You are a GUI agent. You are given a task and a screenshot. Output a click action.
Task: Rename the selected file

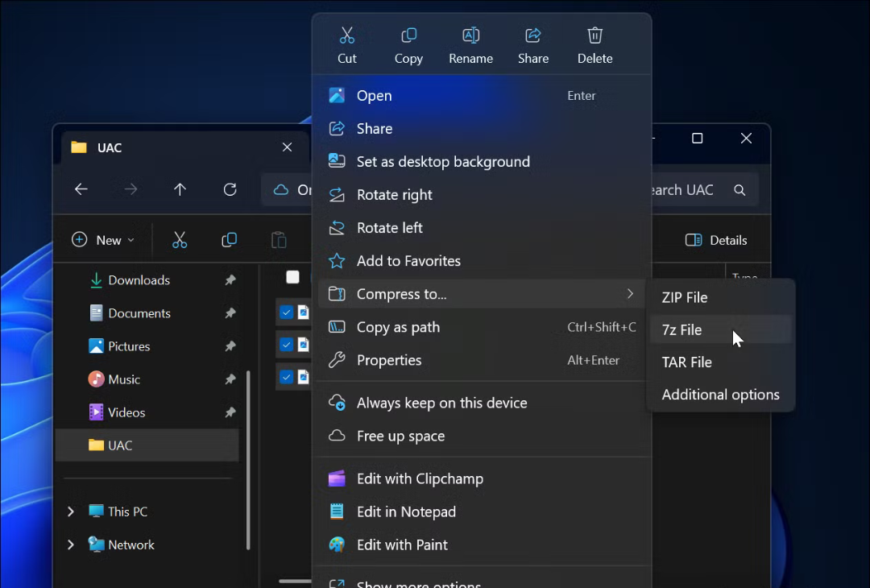pyautogui.click(x=470, y=43)
